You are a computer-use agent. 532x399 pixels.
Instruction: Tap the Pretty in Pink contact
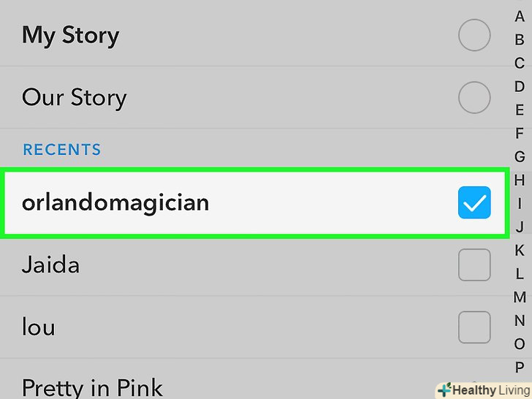(92, 387)
